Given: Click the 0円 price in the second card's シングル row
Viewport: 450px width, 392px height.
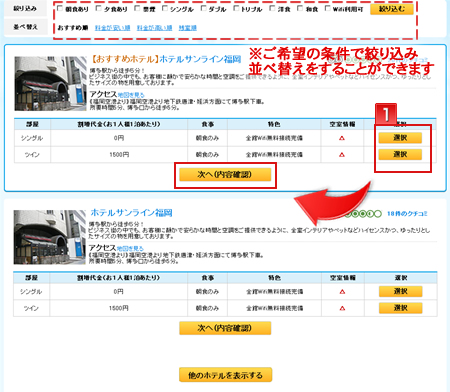Looking at the screenshot, I should tap(118, 292).
